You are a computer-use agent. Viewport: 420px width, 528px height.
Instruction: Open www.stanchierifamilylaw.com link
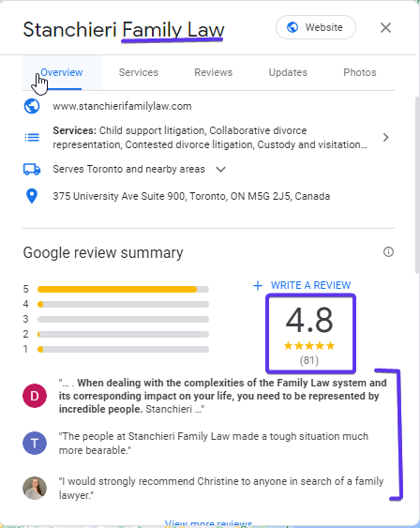pos(122,106)
